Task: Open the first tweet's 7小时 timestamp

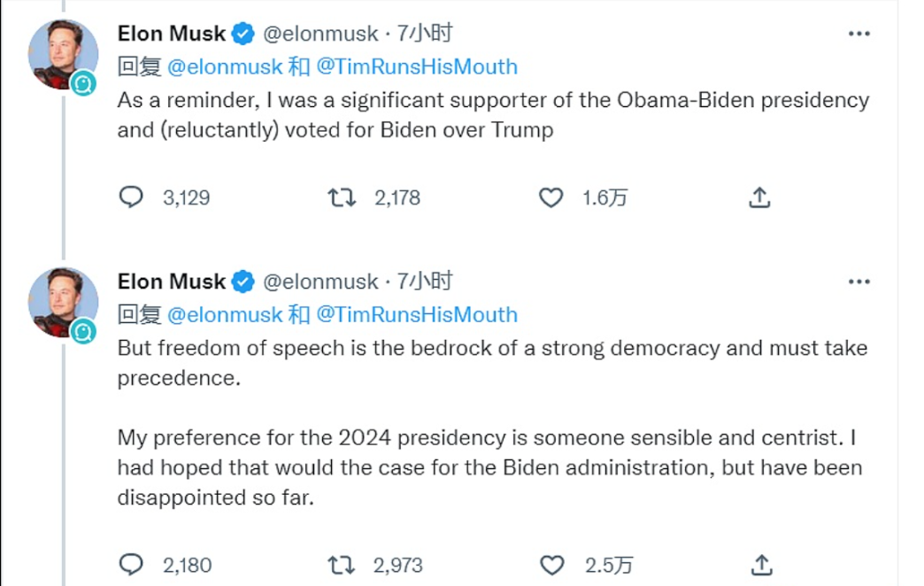Action: click(425, 34)
